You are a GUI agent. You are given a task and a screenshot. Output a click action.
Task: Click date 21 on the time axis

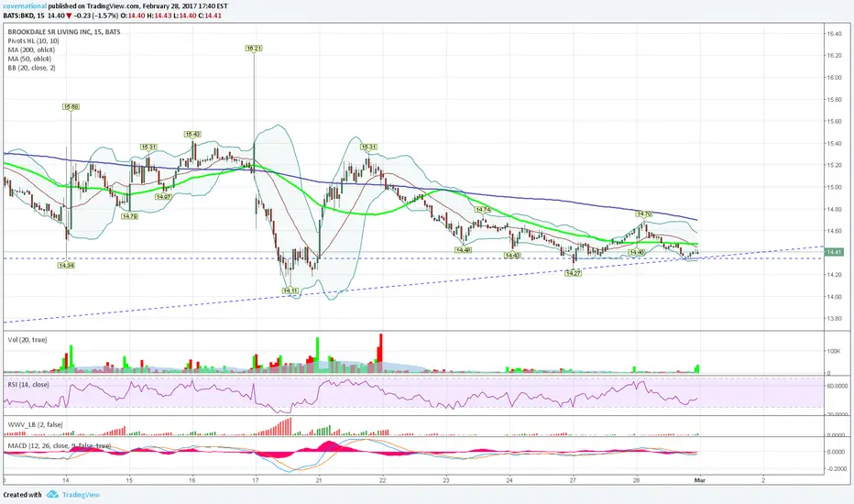[319, 480]
